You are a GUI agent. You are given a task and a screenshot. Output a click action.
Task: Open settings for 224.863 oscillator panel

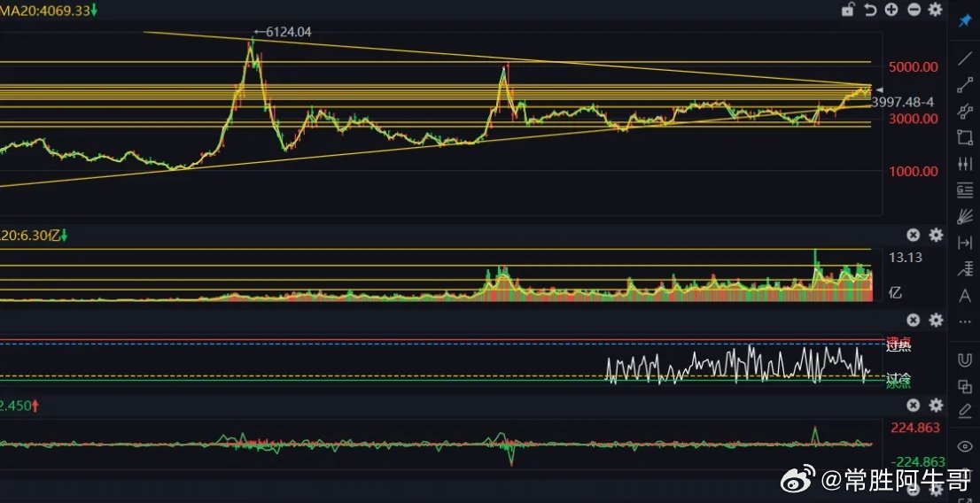pyautogui.click(x=936, y=405)
